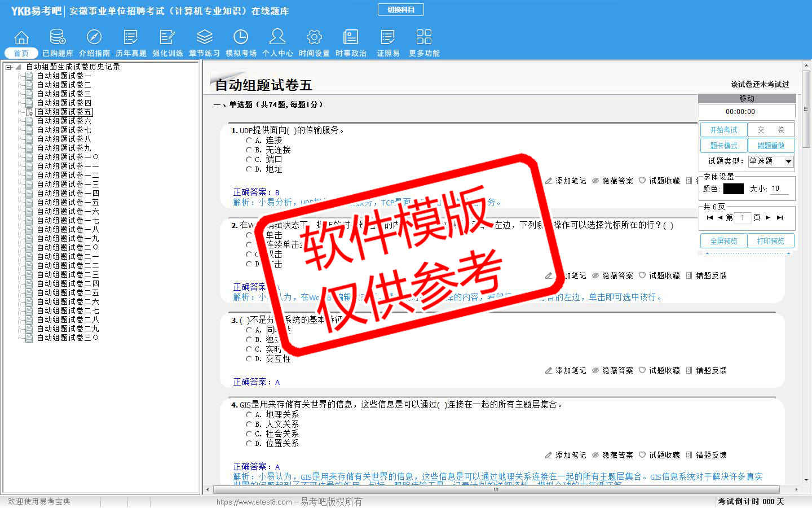Open 时间设置 gear icon
The height and width of the screenshot is (508, 812).
pos(314,38)
